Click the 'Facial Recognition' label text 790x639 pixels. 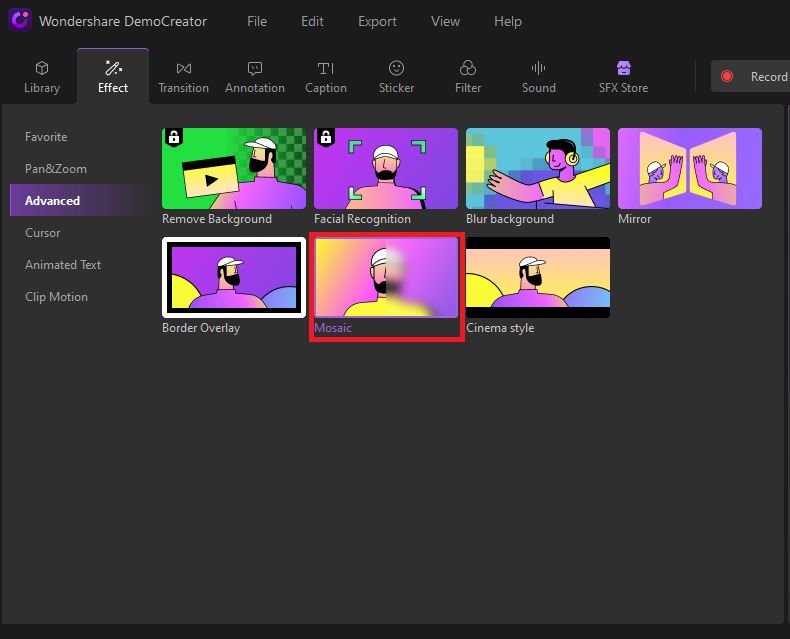point(362,219)
